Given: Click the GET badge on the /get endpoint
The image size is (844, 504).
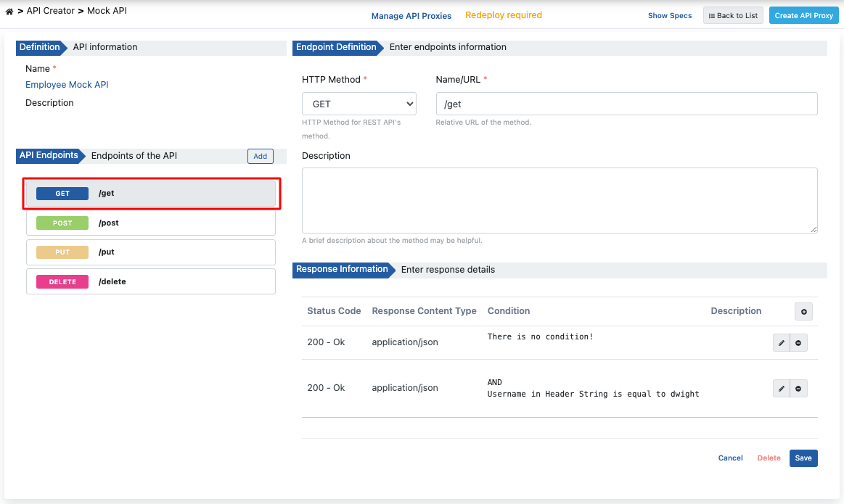Looking at the screenshot, I should (x=61, y=193).
